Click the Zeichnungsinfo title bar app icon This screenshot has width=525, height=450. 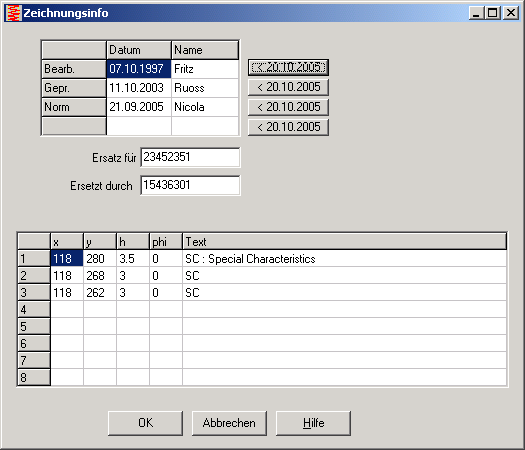14,13
